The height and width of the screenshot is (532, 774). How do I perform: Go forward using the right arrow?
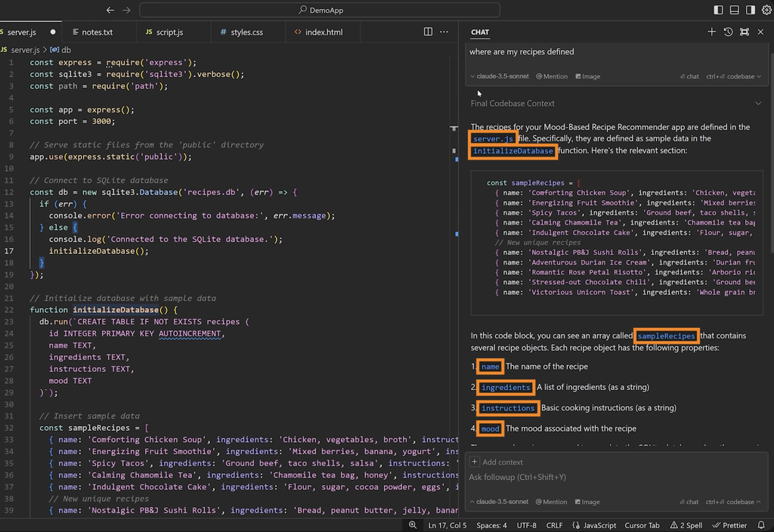(x=126, y=10)
